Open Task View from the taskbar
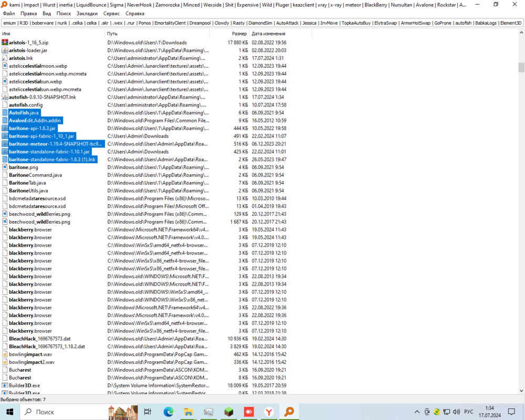 (148, 412)
